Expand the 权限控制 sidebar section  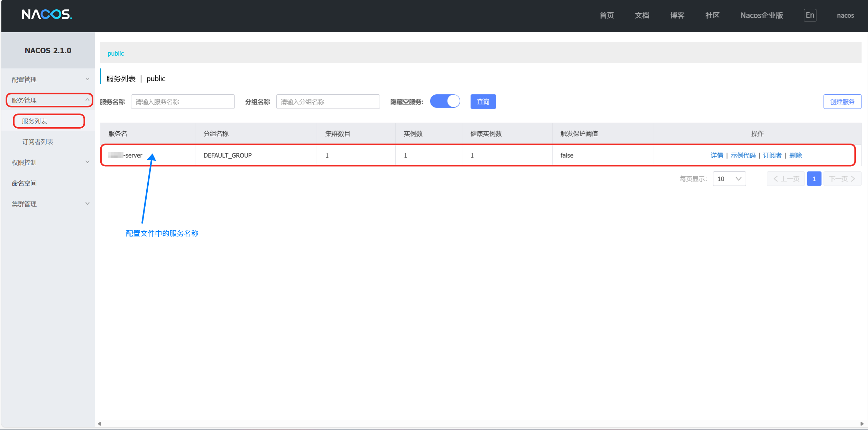87,162
